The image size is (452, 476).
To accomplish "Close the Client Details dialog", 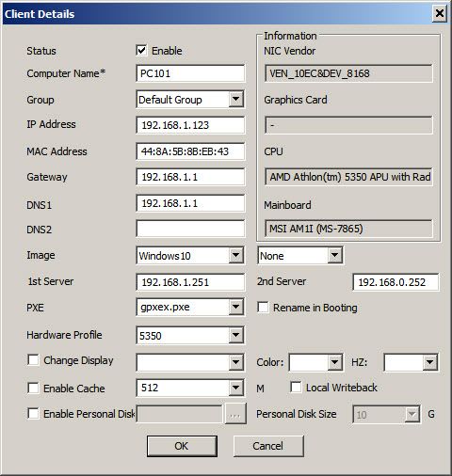I will [440, 13].
